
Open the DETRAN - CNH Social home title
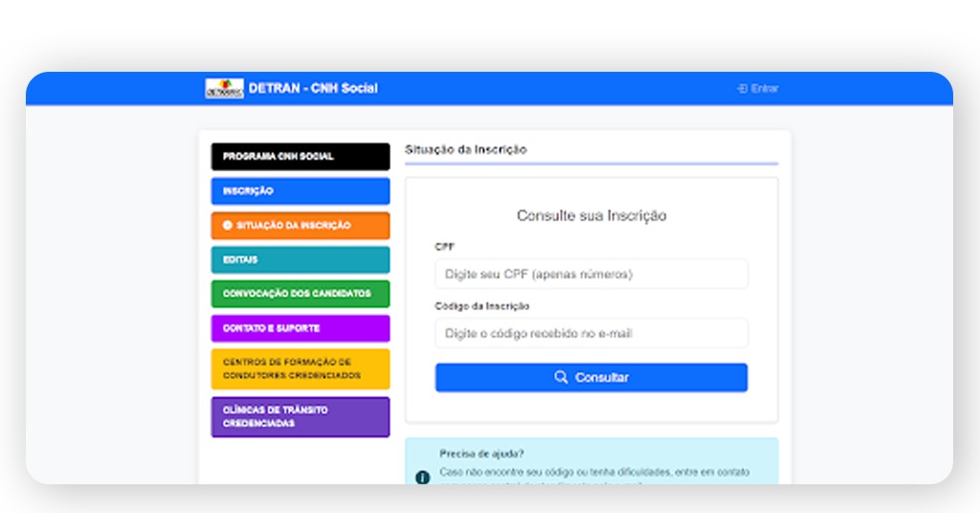(313, 88)
